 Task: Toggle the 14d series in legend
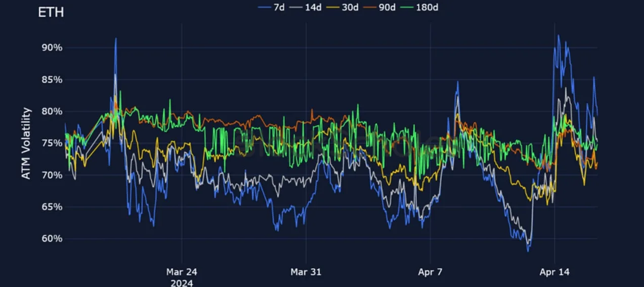click(307, 7)
